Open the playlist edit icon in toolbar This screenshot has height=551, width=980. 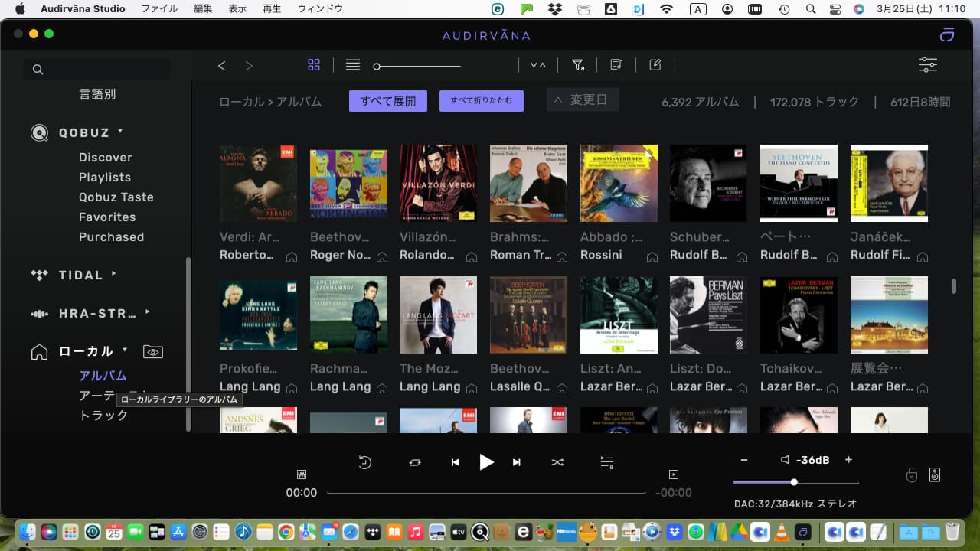616,65
